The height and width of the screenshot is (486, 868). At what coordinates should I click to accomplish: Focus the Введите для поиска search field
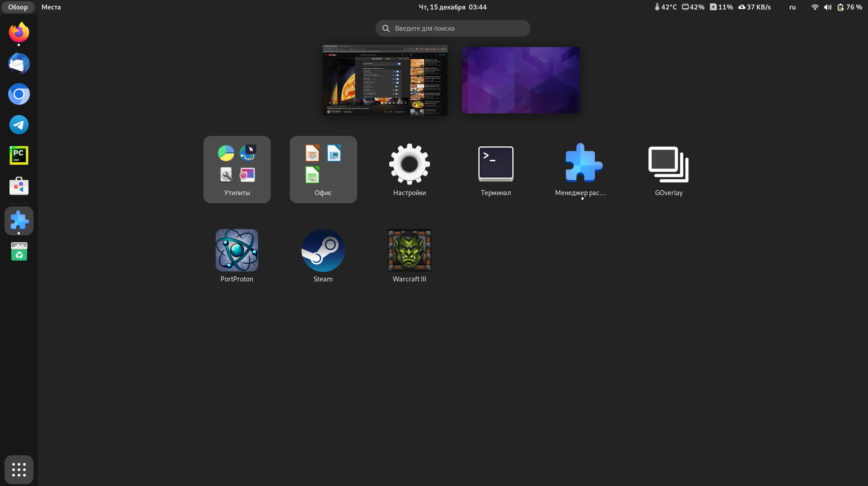point(453,28)
